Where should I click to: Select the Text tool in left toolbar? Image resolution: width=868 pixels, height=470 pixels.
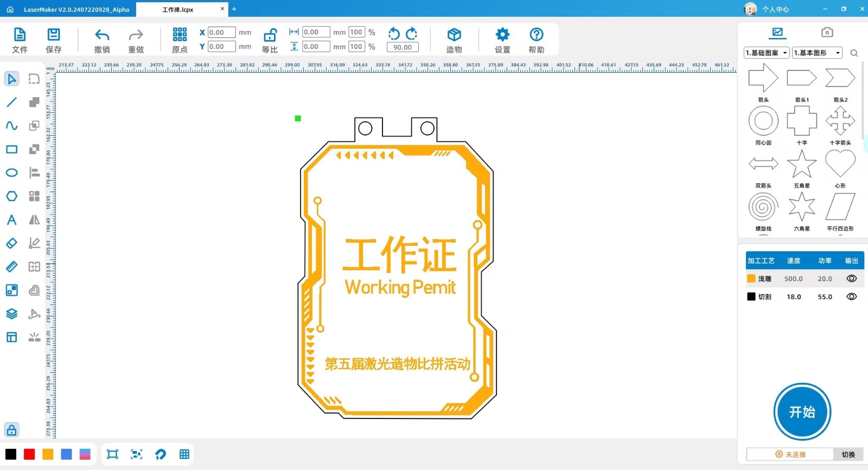[11, 220]
